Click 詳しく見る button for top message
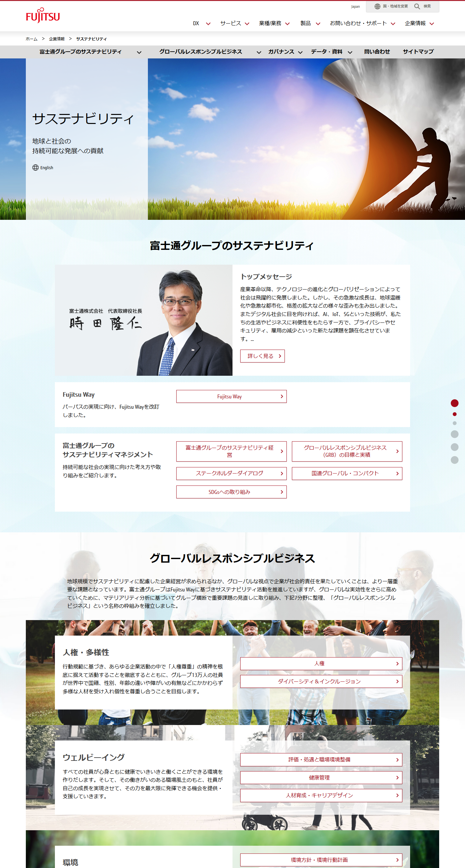Image resolution: width=465 pixels, height=868 pixels. [262, 356]
